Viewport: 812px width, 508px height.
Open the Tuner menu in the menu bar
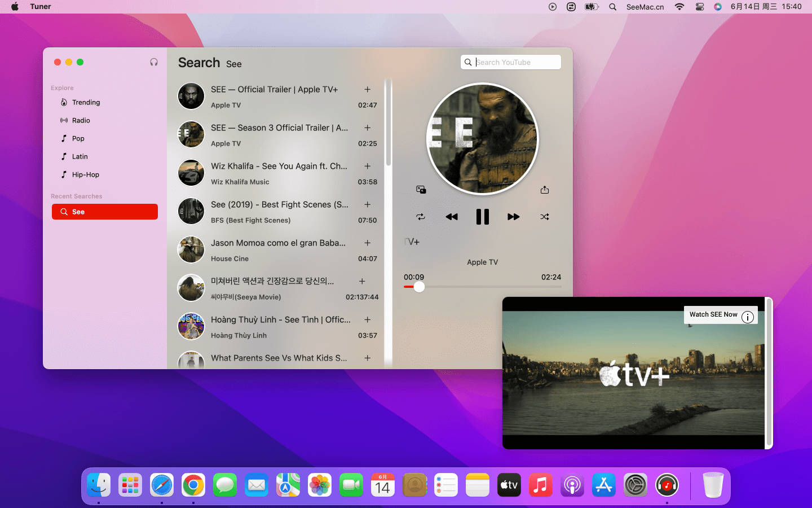41,7
